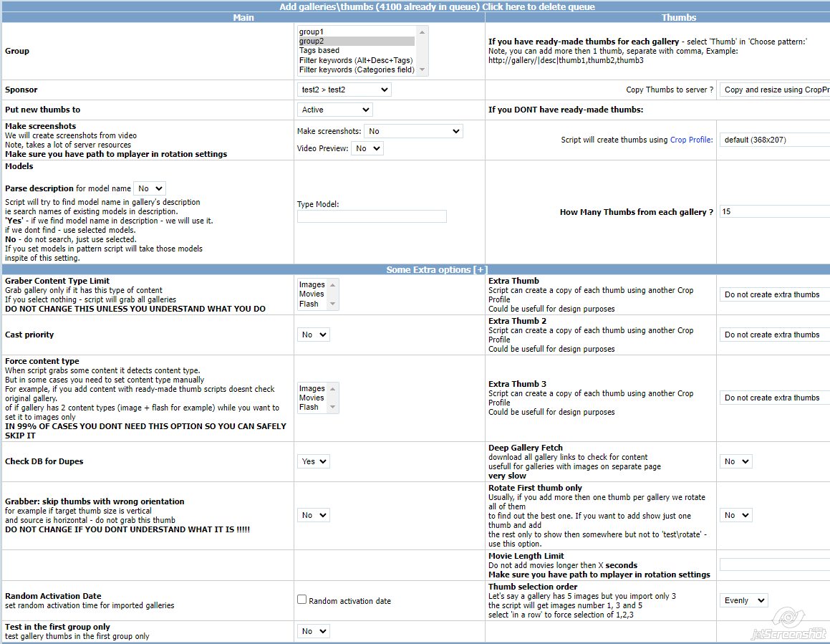This screenshot has height=644, width=830.
Task: Click the Group list scroll-down arrow
Action: coord(422,70)
